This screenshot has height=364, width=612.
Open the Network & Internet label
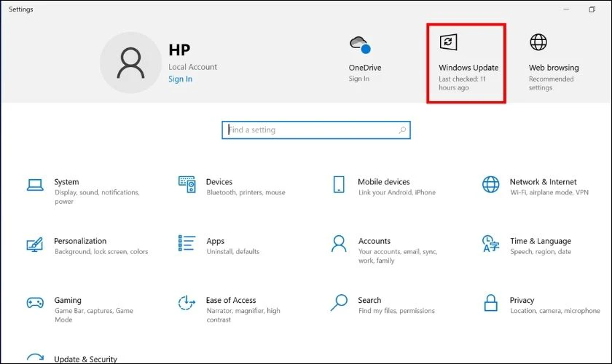pos(543,182)
